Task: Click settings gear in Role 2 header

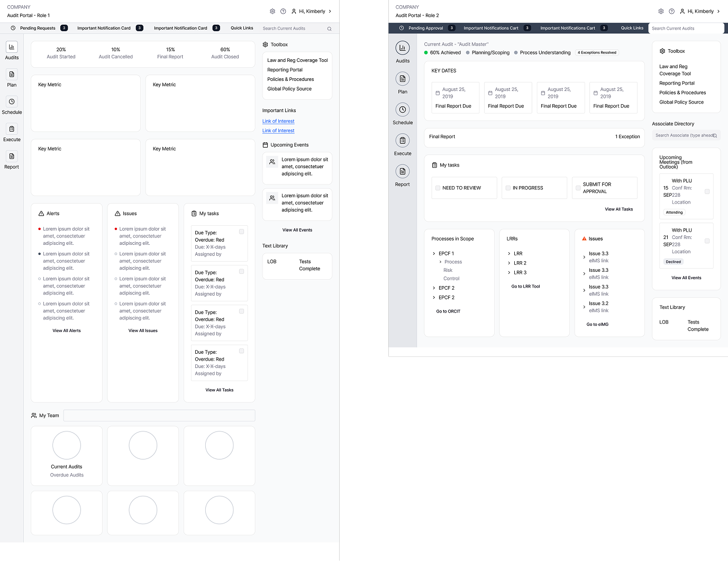Action: pos(661,11)
